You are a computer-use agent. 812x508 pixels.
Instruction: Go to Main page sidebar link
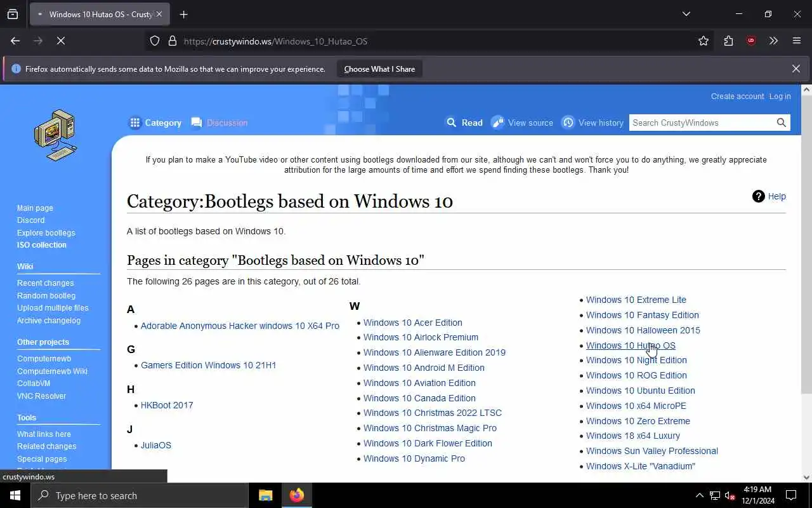click(x=35, y=208)
